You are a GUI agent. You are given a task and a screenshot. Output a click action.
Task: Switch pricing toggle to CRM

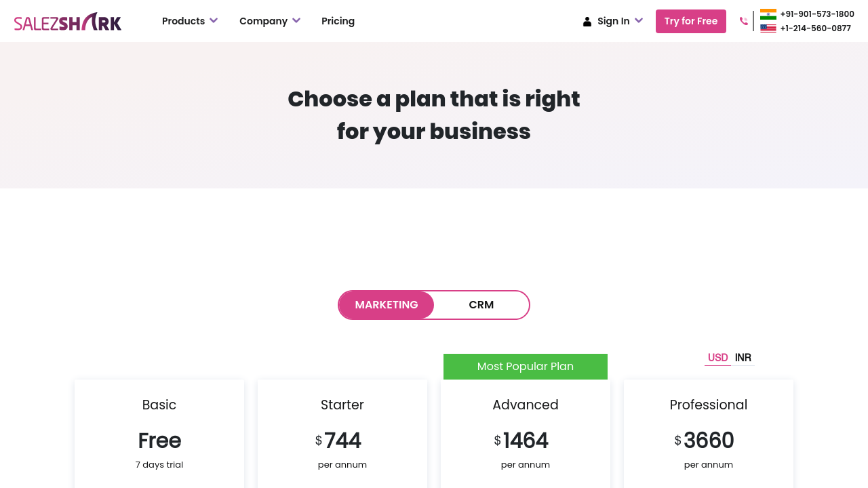[481, 305]
